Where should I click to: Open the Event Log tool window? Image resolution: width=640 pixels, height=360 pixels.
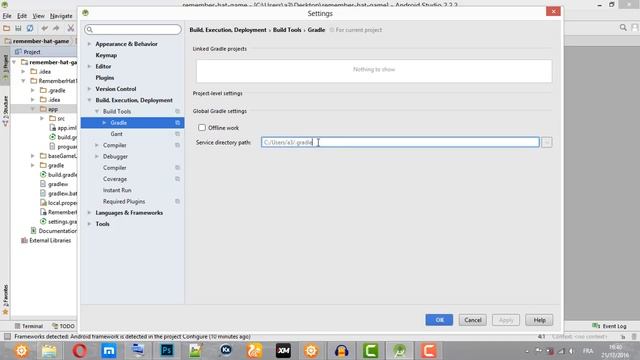609,326
